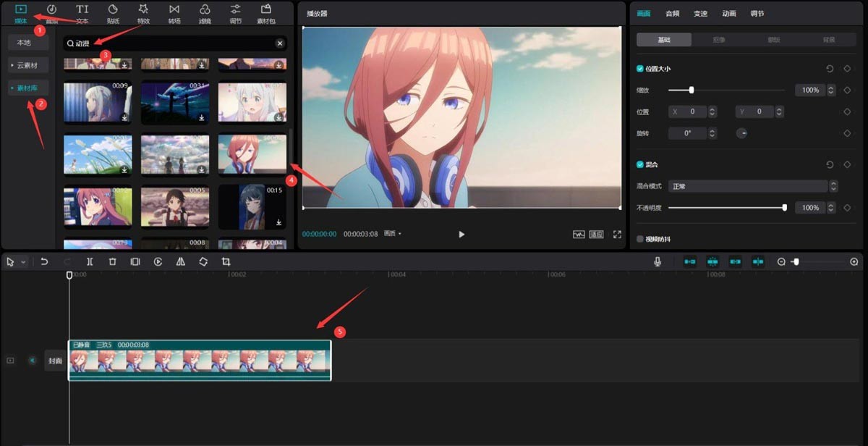
Task: Expand the 云素材 cloud materials section
Action: (x=29, y=65)
